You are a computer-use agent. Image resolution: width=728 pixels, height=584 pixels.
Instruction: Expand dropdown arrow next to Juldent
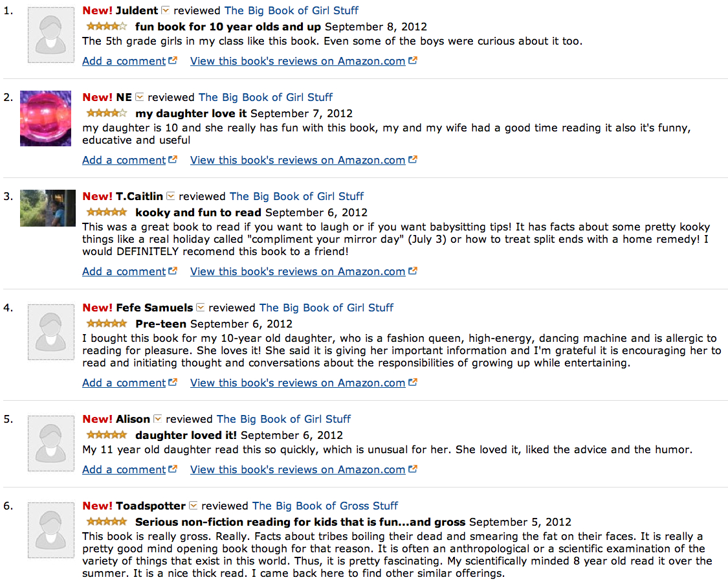[166, 10]
